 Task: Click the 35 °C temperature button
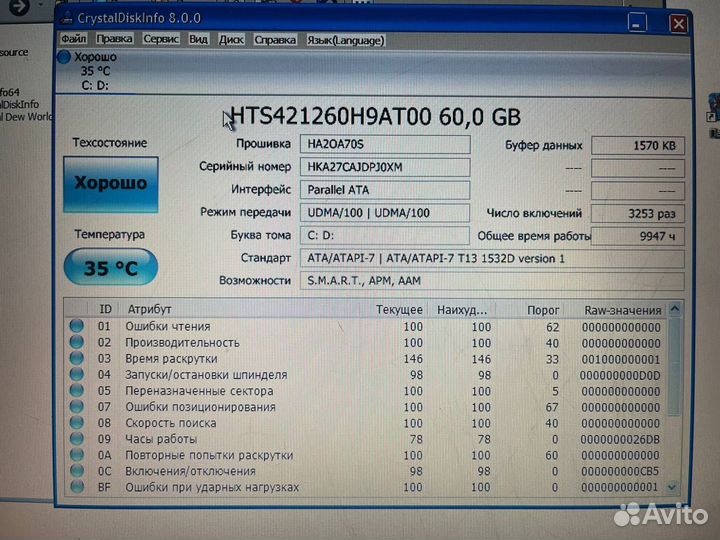tap(111, 267)
